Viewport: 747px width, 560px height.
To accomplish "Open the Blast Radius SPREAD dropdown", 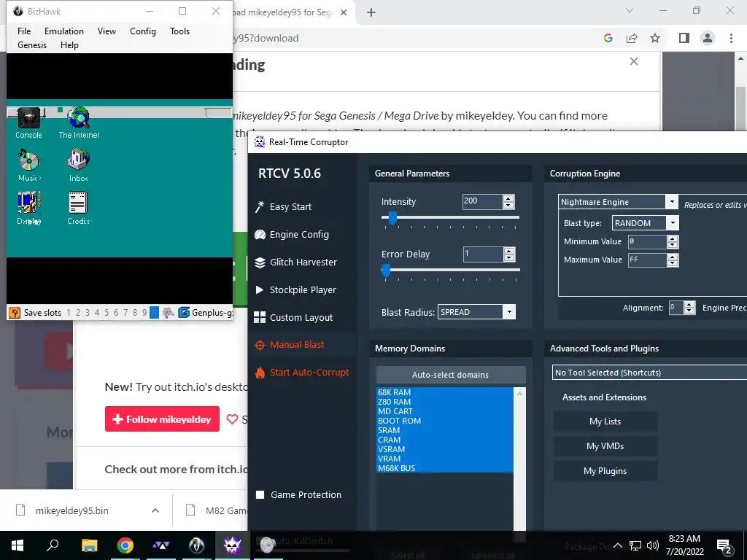I will (509, 312).
